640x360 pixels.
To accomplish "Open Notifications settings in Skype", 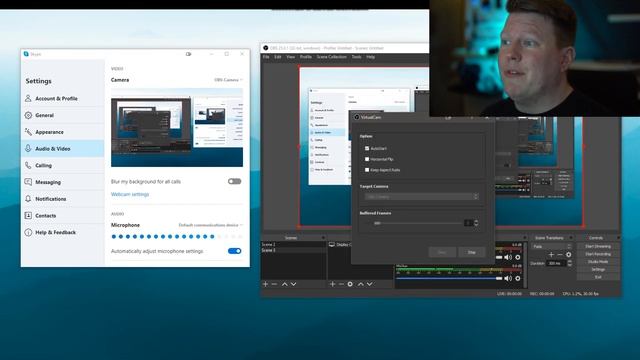I will pos(62,199).
